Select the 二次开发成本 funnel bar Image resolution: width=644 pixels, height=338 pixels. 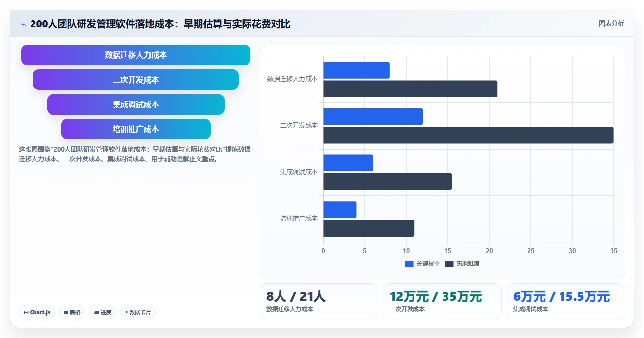click(136, 80)
